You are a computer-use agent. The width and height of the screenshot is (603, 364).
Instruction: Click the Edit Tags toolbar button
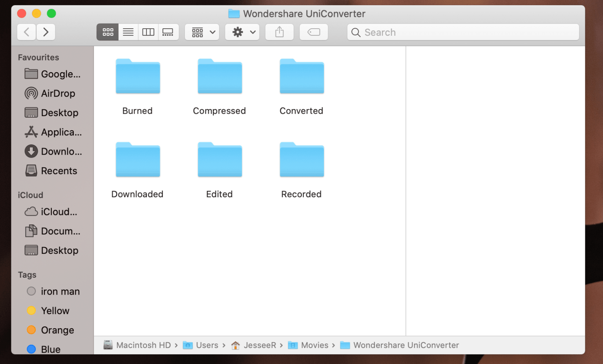pos(314,32)
